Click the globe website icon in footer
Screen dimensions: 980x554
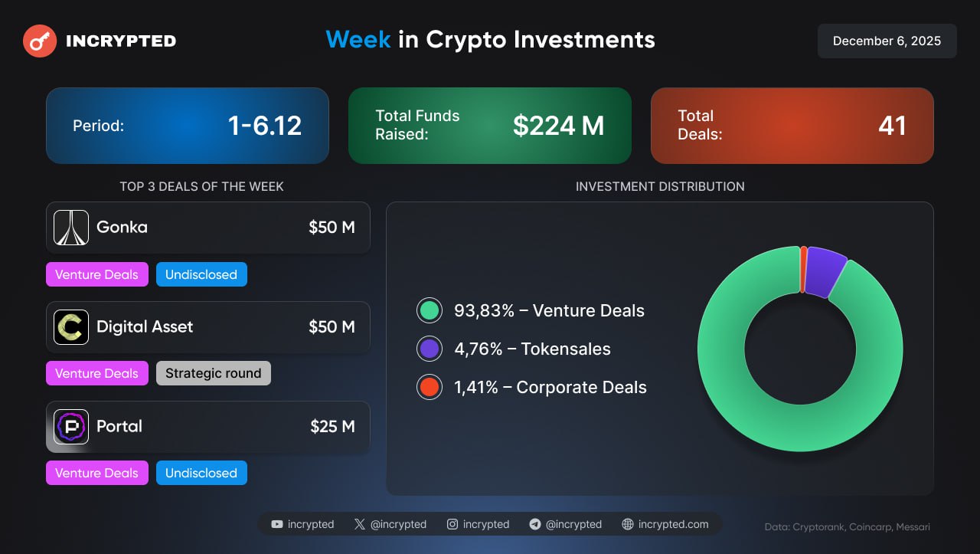coord(628,525)
